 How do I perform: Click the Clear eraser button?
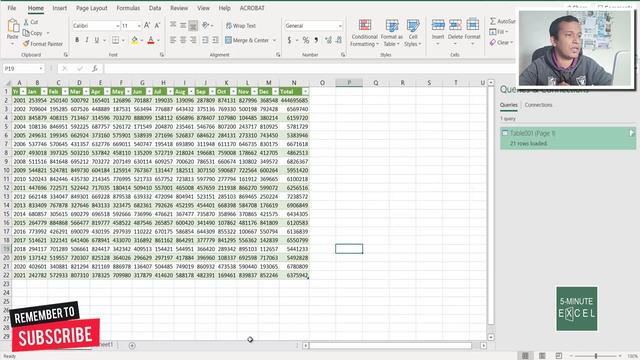pos(500,42)
